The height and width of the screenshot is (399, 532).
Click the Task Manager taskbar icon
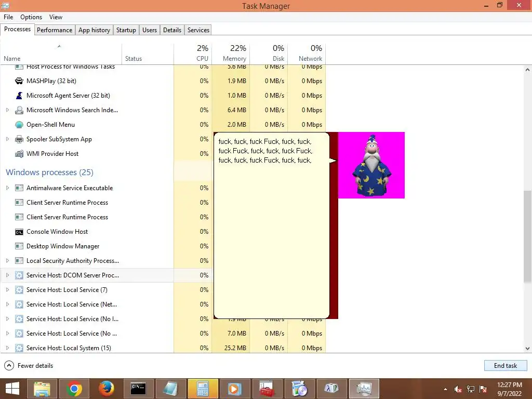click(x=364, y=389)
